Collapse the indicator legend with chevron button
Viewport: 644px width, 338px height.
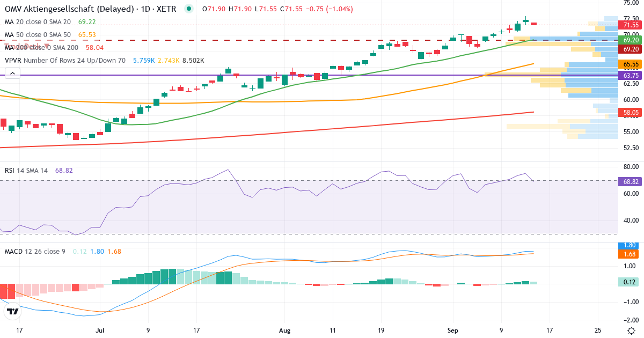[13, 74]
